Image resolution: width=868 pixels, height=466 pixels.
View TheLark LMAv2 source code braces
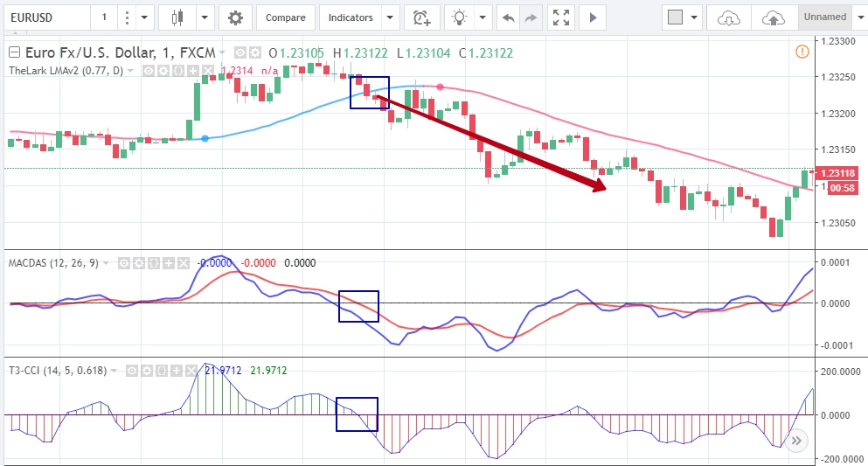click(178, 71)
